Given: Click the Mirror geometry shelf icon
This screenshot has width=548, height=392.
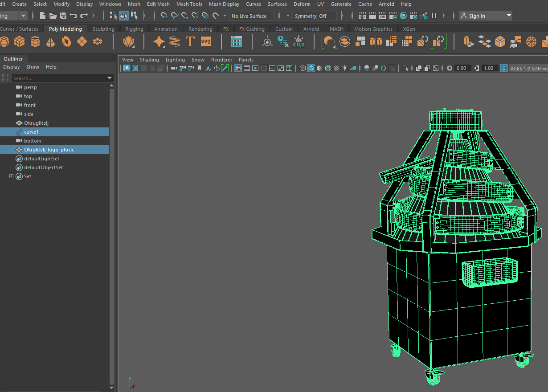Looking at the screenshot, I should coord(376,42).
